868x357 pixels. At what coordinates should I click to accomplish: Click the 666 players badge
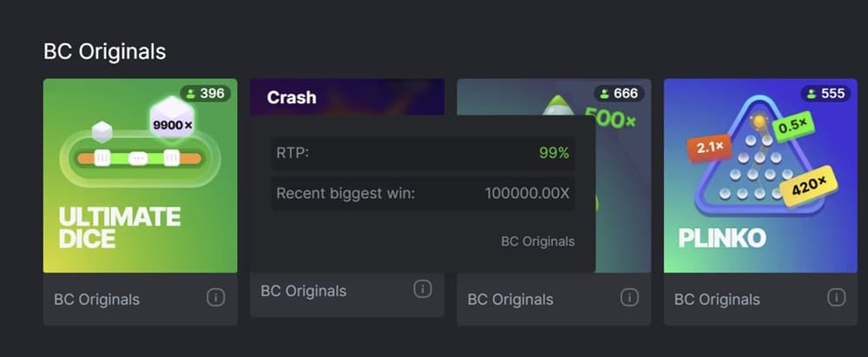click(618, 93)
